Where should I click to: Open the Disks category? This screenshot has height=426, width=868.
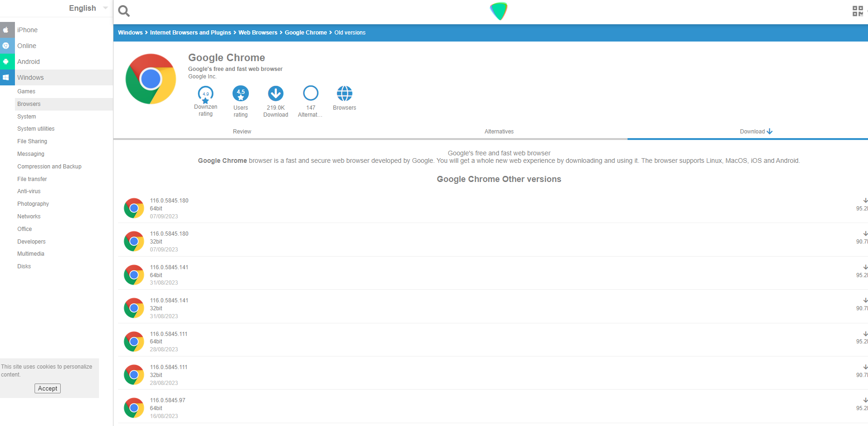[24, 266]
